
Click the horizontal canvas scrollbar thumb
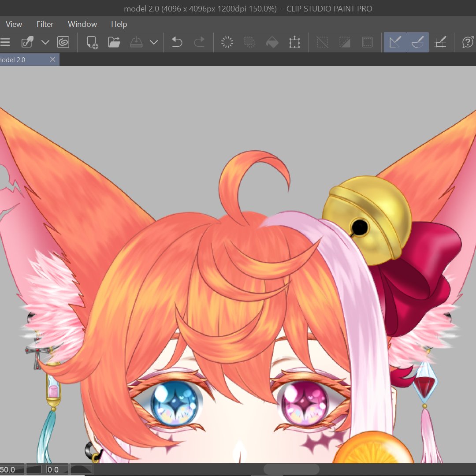(291, 469)
